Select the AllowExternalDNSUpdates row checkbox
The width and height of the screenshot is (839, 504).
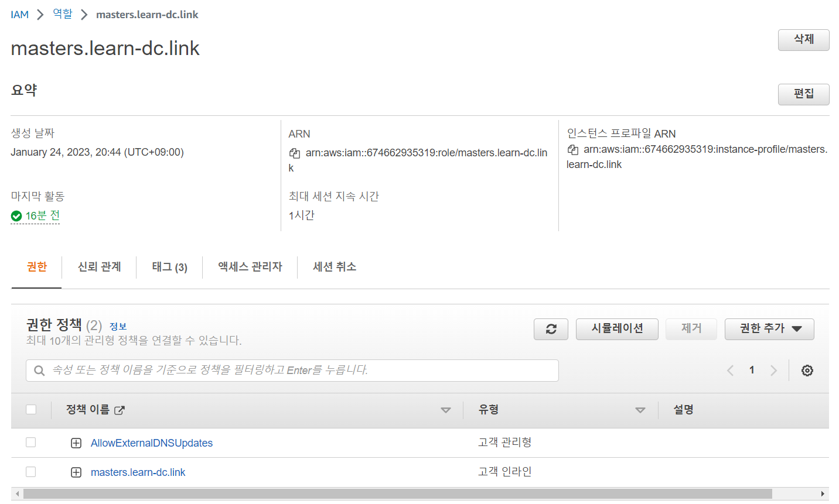[x=30, y=442]
